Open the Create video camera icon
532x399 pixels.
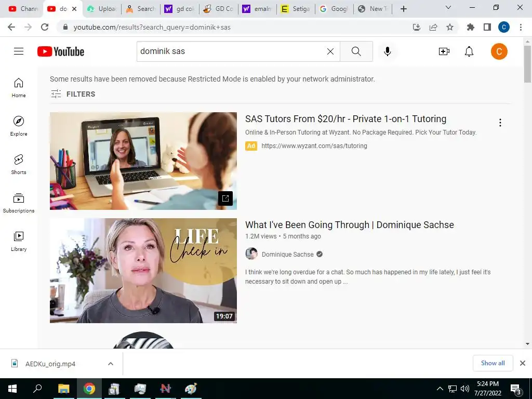point(444,51)
